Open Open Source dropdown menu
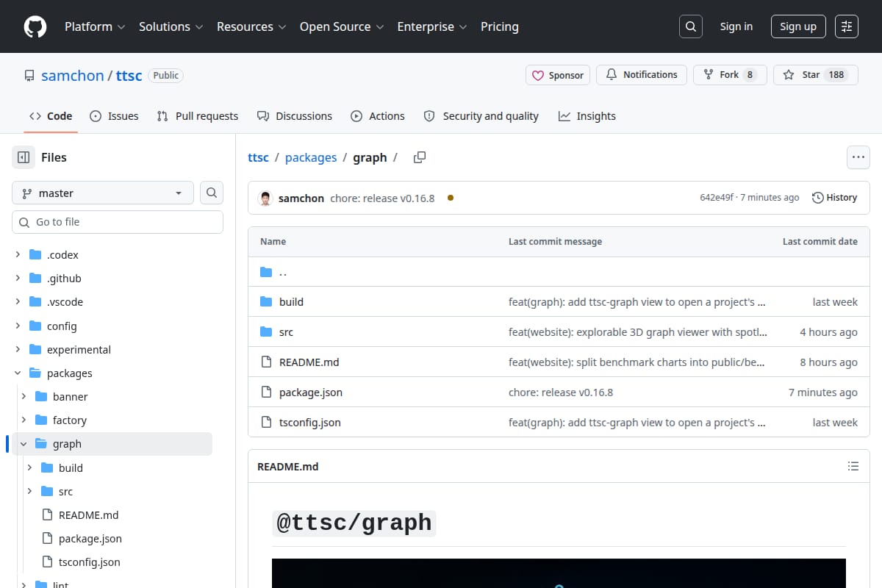Screen dimensions: 882x588 [x=342, y=26]
